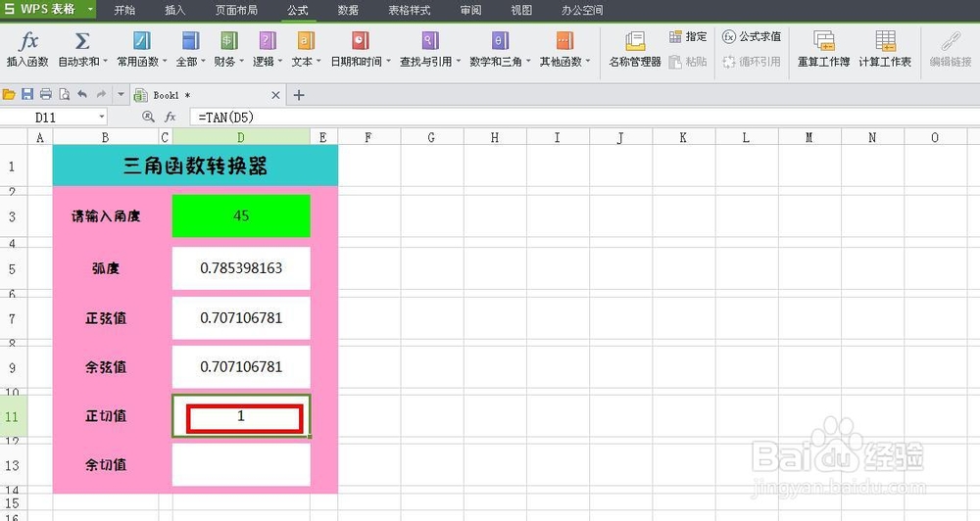Click the magnifier icon beside formula bar
The width and height of the screenshot is (980, 521).
click(148, 117)
